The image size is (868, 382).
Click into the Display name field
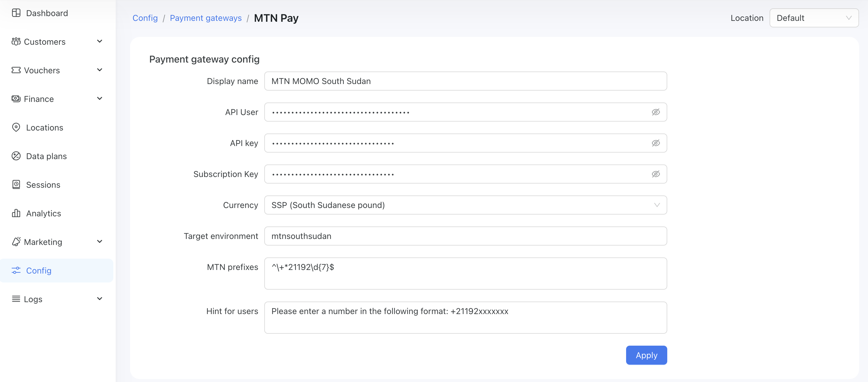(x=465, y=81)
